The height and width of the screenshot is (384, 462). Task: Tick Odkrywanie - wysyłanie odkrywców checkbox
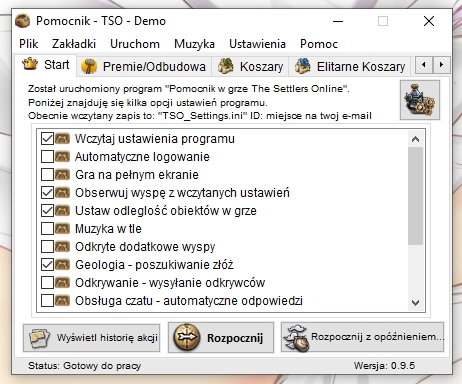tap(47, 282)
